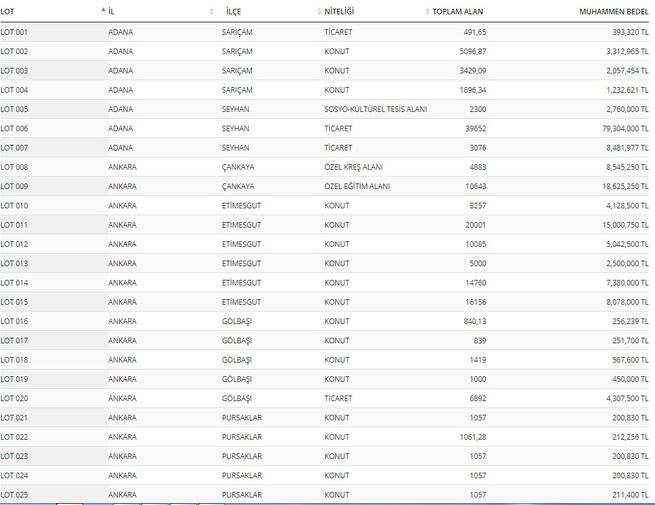Sort by MUHAMMEN BEDEL column header

(614, 11)
